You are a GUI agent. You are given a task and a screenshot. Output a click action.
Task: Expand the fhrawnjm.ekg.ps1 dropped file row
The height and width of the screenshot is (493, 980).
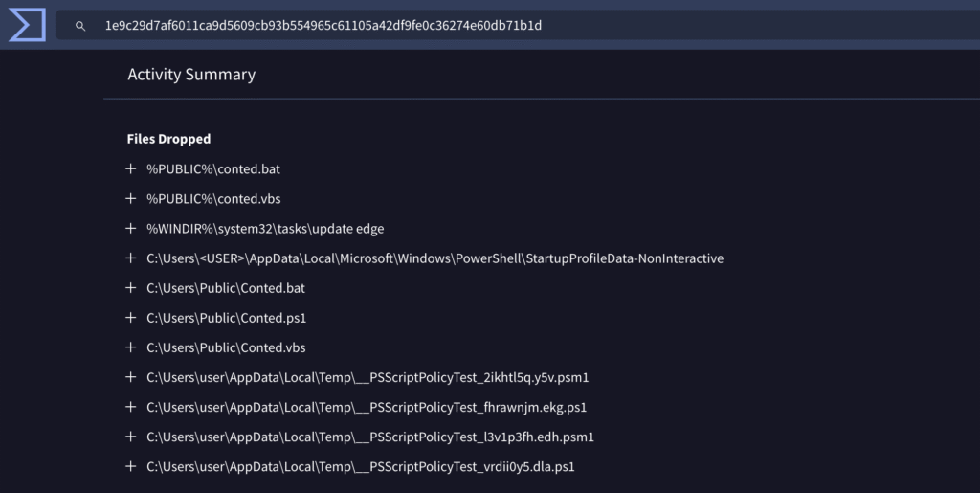tap(131, 407)
